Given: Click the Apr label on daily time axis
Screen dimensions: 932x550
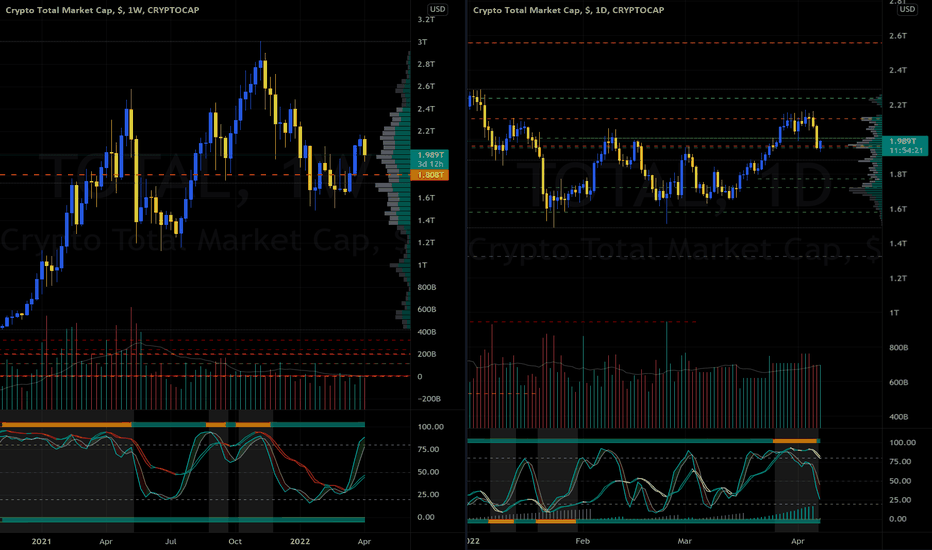Looking at the screenshot, I should tap(798, 541).
